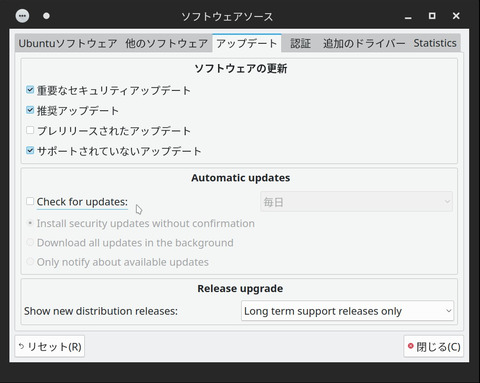Go to the 認証 tab
Viewport: 480px width, 383px height.
300,43
